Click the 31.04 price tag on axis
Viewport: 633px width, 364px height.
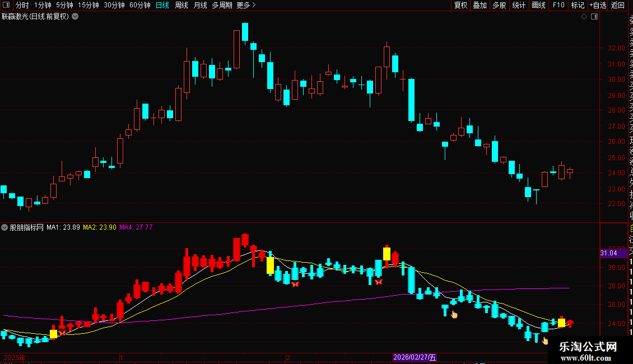(613, 253)
